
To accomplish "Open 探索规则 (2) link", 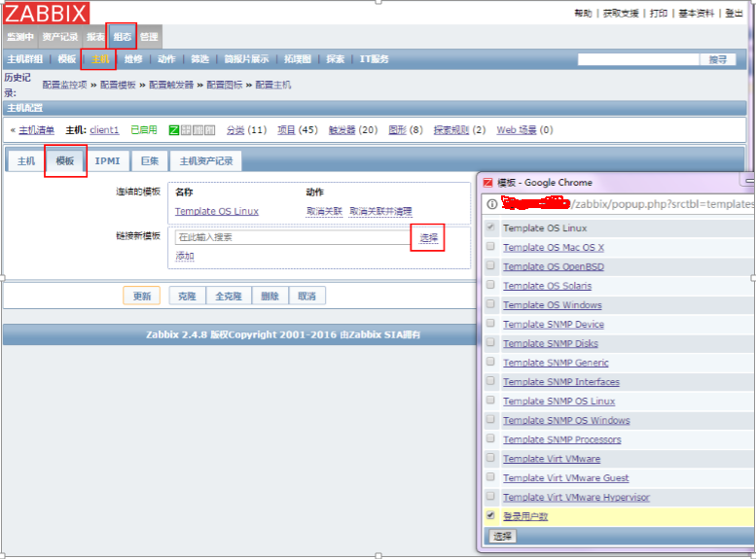I will pyautogui.click(x=451, y=130).
